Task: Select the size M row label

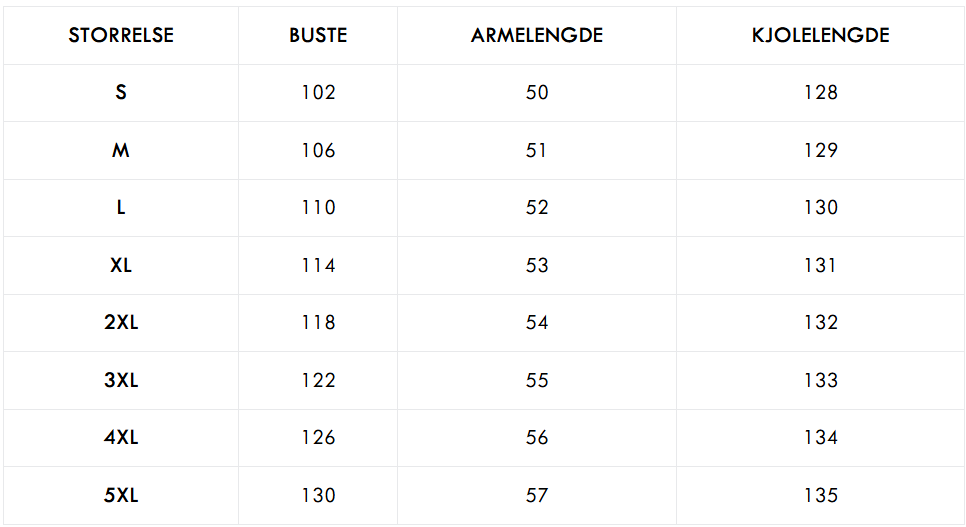Action: point(121,150)
